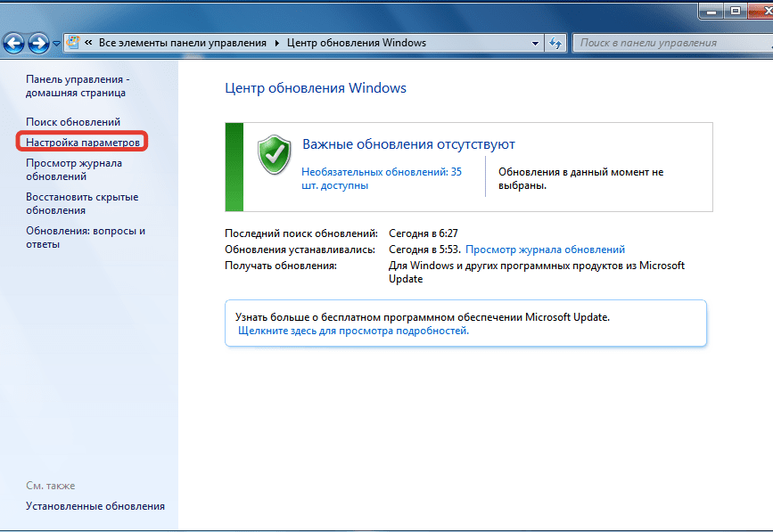This screenshot has height=532, width=773.
Task: Click 'Щелкните здесь для просмотра подробностей' link
Action: (353, 331)
